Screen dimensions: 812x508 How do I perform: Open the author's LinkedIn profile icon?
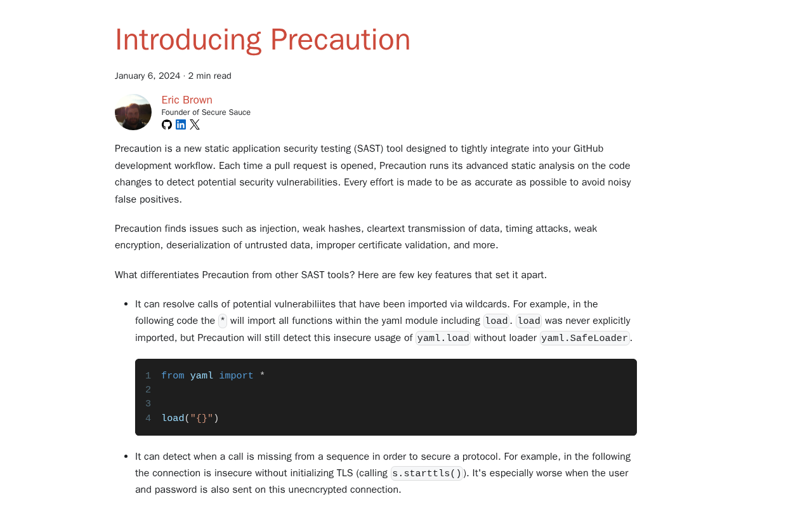[x=181, y=124]
